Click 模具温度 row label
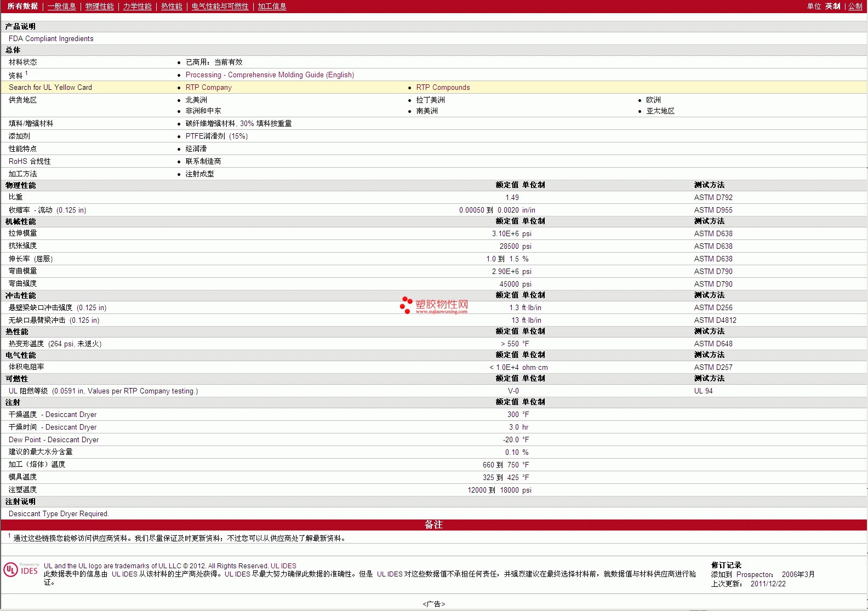 pos(22,477)
